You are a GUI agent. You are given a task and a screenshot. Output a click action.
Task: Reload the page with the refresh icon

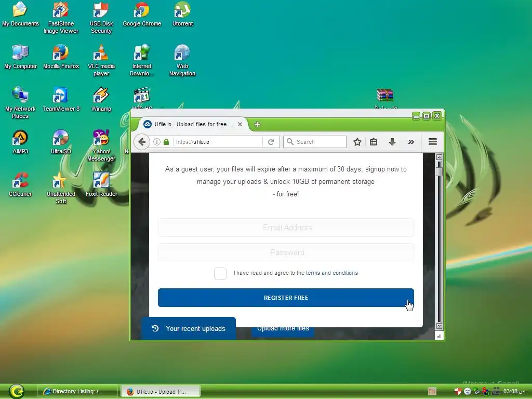[271, 142]
